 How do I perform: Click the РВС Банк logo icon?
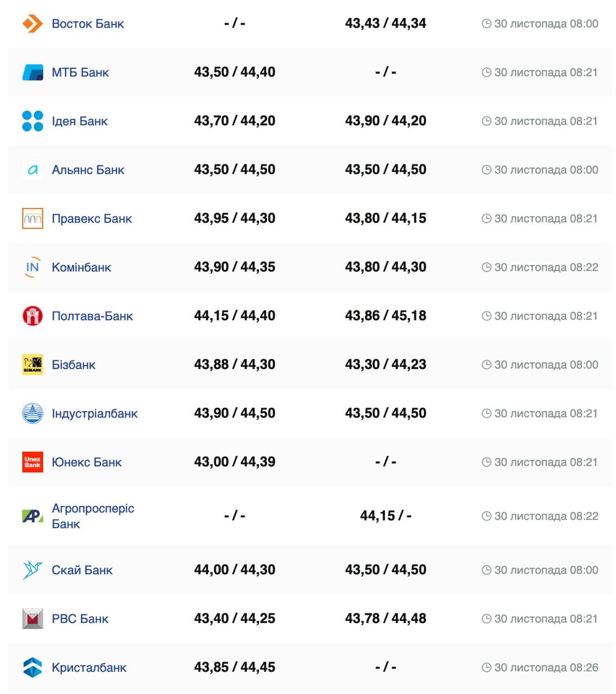tap(33, 619)
